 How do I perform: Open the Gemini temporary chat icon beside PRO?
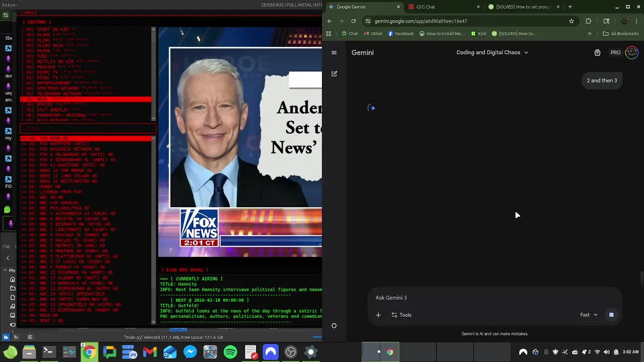[x=597, y=52]
